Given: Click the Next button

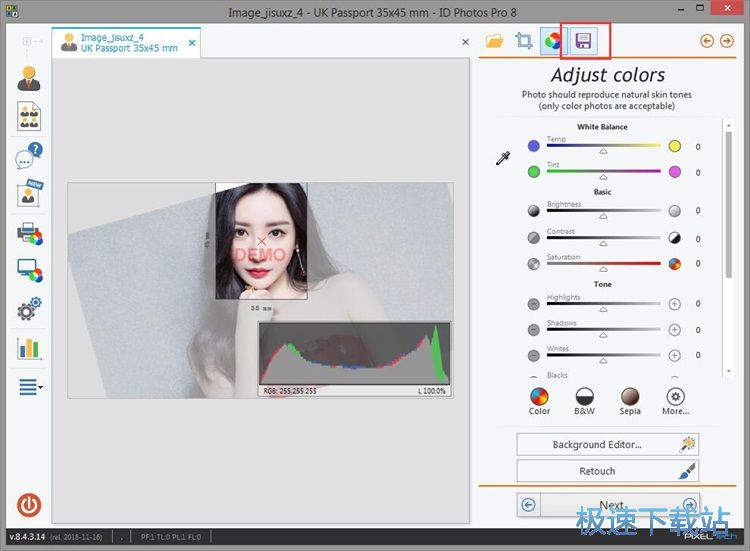Looking at the screenshot, I should click(620, 505).
